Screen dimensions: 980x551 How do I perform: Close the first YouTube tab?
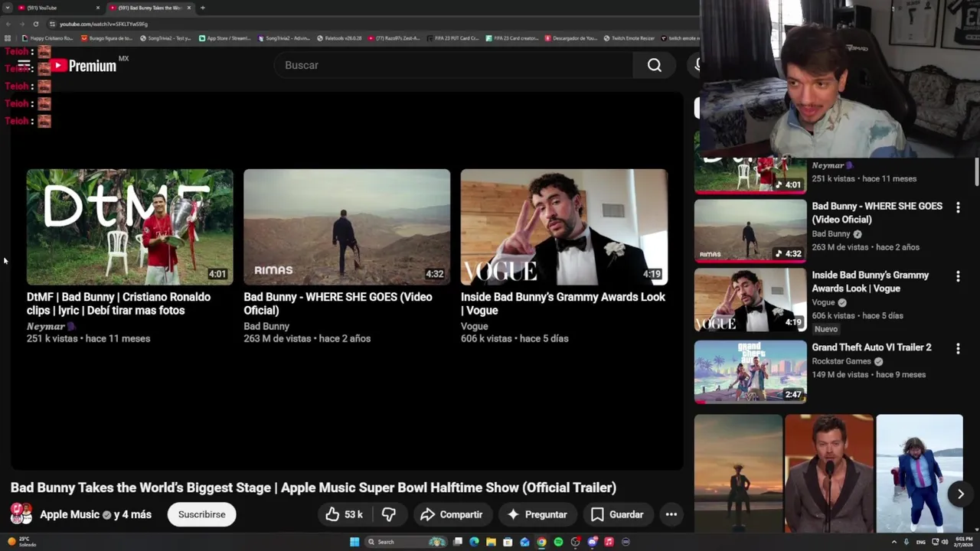pyautogui.click(x=98, y=8)
